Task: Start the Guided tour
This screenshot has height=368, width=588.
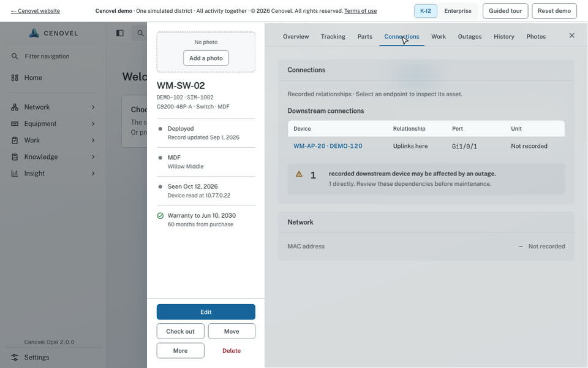Action: [x=505, y=11]
